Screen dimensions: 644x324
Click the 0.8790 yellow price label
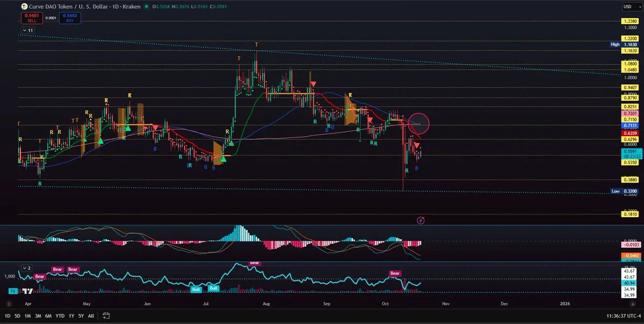(630, 98)
